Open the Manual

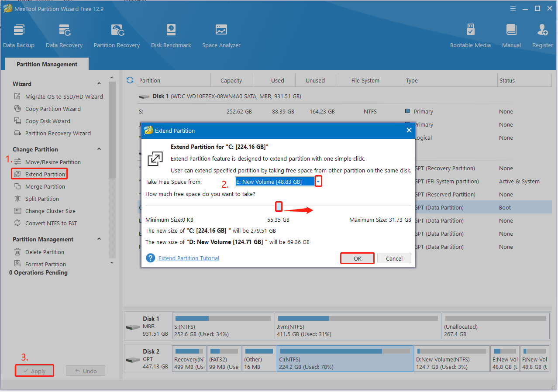pyautogui.click(x=511, y=36)
